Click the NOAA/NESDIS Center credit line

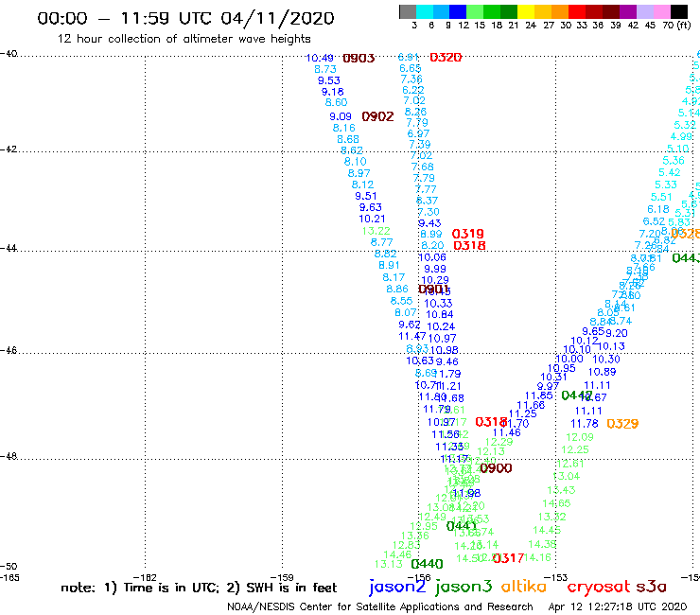click(380, 606)
